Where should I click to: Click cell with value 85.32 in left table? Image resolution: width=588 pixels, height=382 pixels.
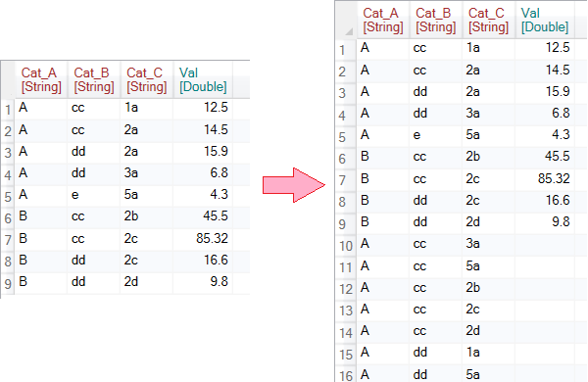click(x=203, y=239)
